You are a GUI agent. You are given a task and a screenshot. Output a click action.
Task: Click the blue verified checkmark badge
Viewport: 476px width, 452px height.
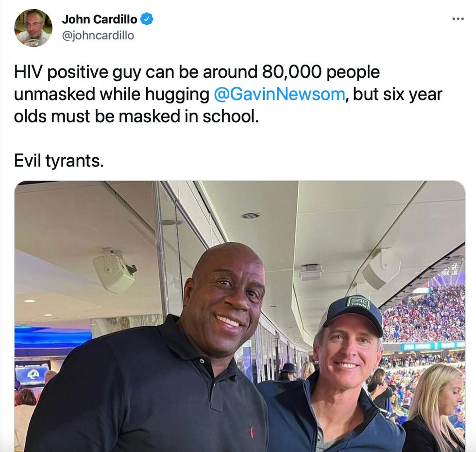(147, 19)
